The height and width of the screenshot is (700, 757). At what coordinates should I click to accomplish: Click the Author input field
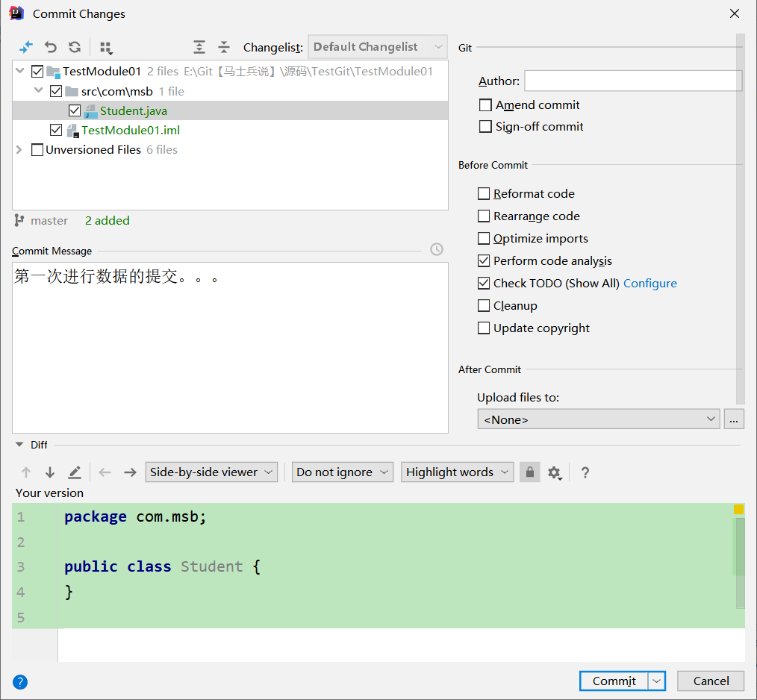point(633,81)
